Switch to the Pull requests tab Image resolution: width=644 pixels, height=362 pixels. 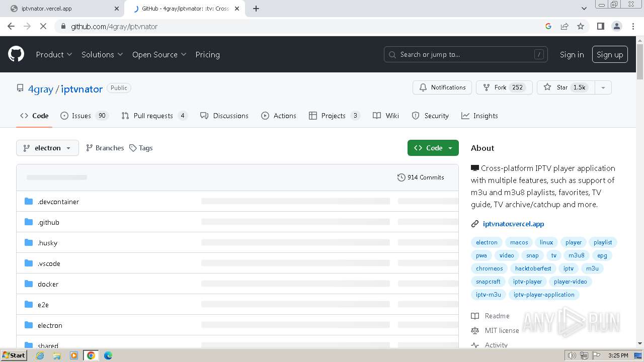154,116
